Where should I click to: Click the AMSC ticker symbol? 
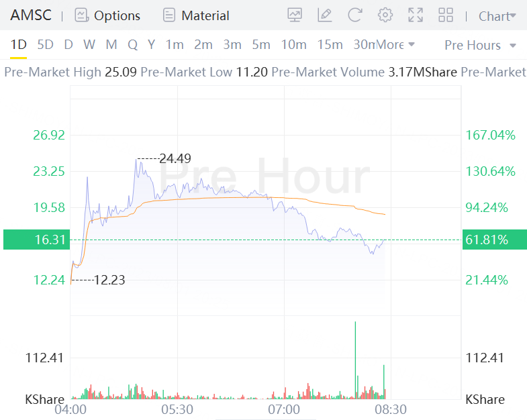pos(31,15)
